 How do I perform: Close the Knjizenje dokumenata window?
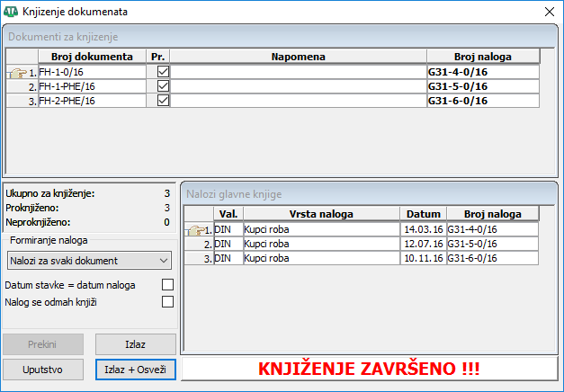(x=548, y=12)
